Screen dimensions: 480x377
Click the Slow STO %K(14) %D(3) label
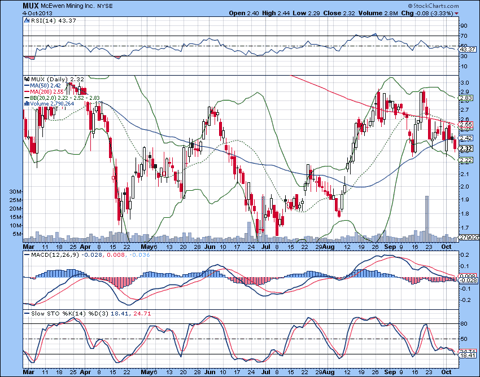(x=69, y=314)
